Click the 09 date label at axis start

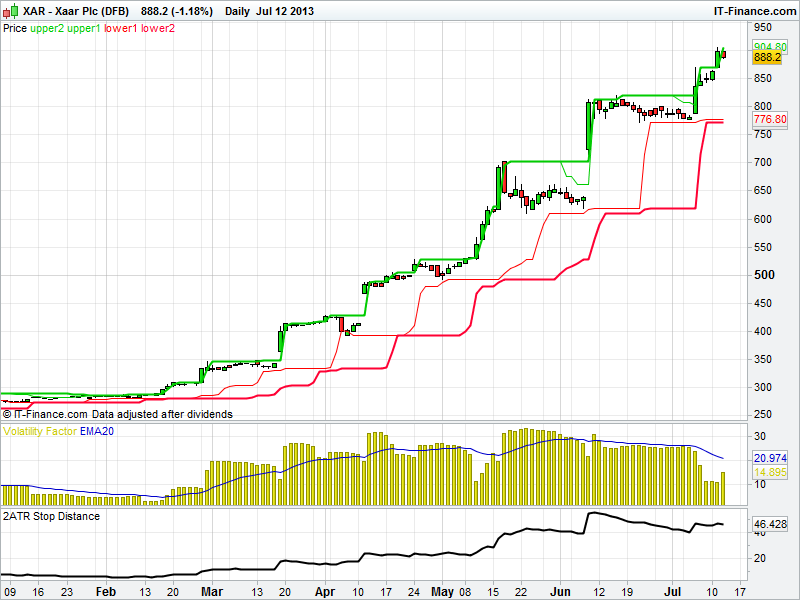10,592
